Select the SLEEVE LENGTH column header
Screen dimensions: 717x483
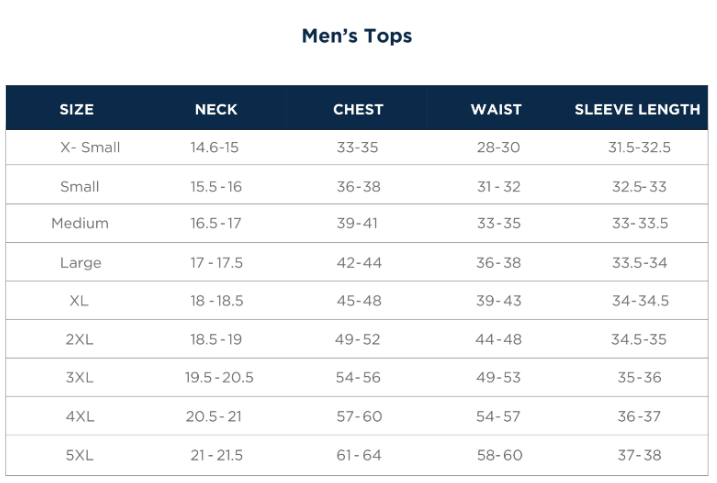[x=637, y=110]
